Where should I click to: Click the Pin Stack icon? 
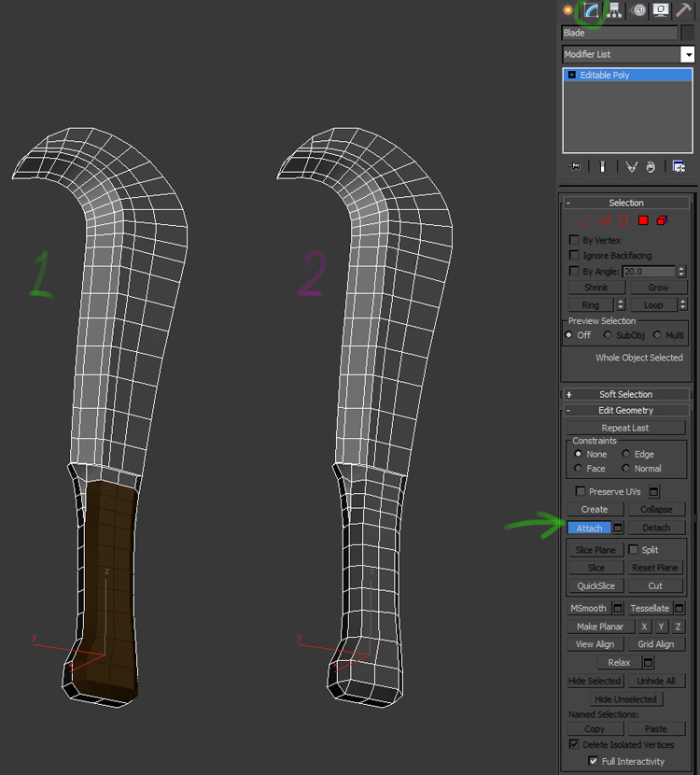coord(574,166)
